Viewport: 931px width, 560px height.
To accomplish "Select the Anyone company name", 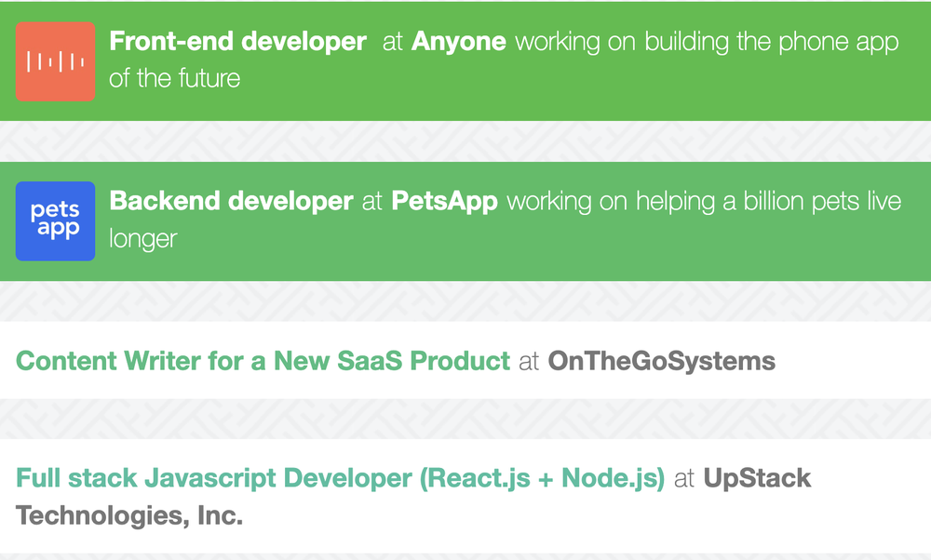I will coord(459,42).
